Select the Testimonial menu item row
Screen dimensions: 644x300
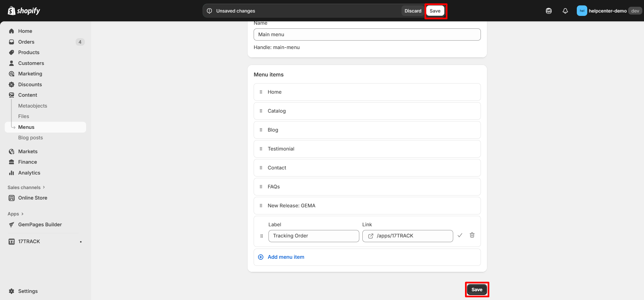tap(367, 149)
